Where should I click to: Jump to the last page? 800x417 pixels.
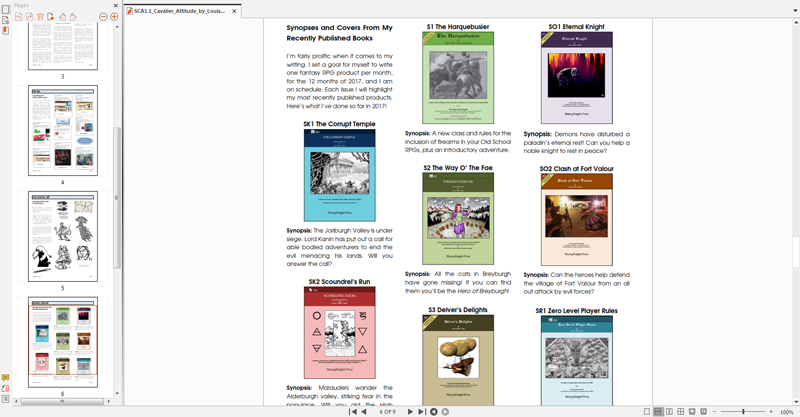coord(422,411)
